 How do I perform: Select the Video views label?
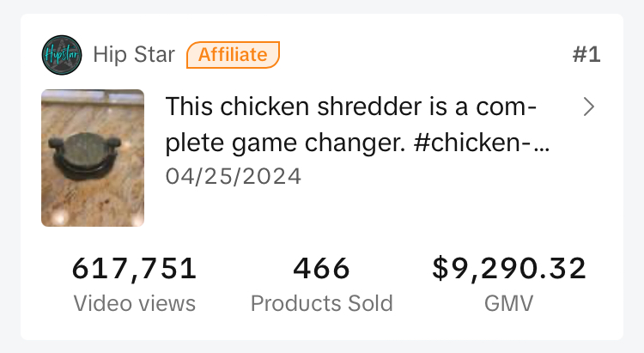pyautogui.click(x=135, y=303)
